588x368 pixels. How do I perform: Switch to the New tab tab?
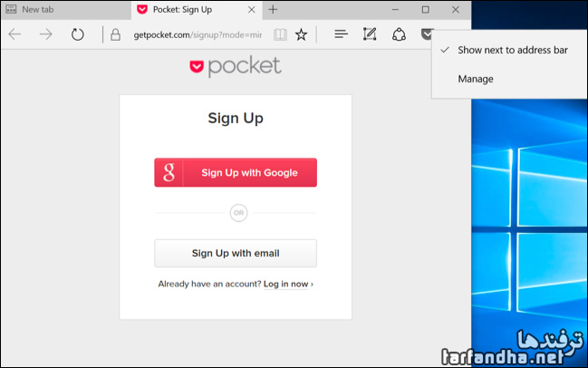(65, 10)
